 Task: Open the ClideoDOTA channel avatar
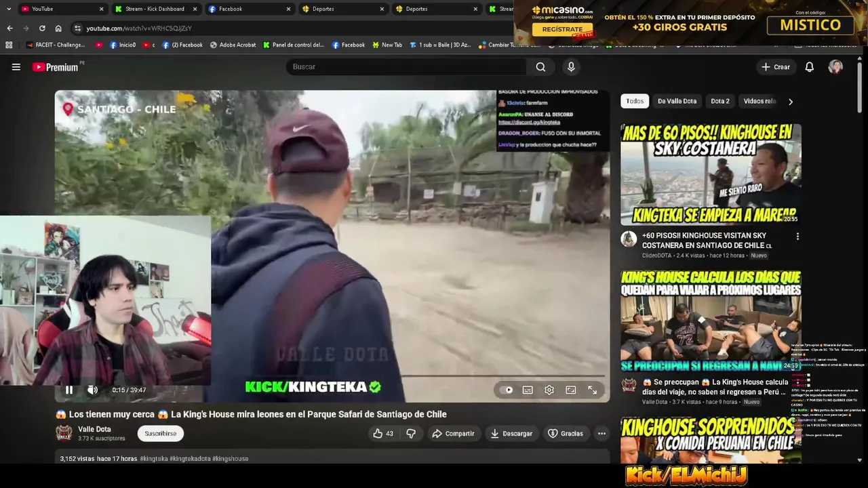pyautogui.click(x=629, y=239)
